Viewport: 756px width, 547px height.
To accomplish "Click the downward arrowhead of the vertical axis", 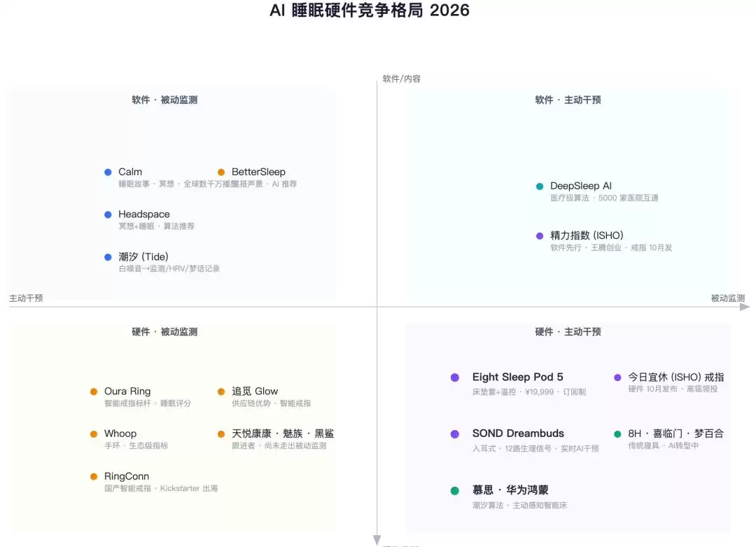I will click(377, 540).
